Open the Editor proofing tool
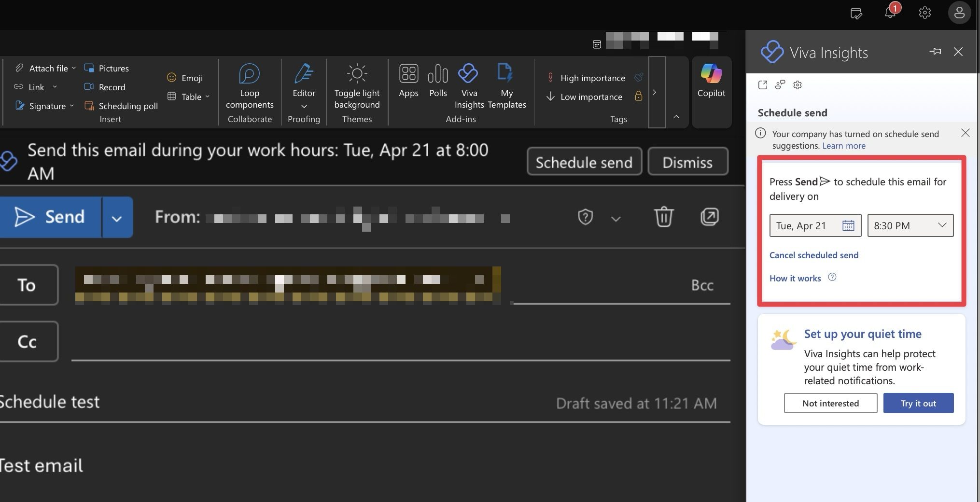The height and width of the screenshot is (502, 980). click(304, 80)
